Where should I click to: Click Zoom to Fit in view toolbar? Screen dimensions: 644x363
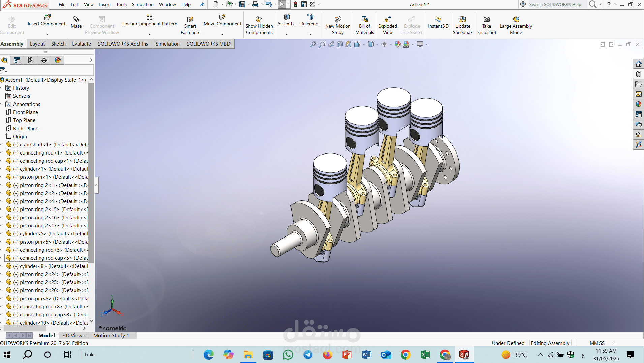(313, 44)
